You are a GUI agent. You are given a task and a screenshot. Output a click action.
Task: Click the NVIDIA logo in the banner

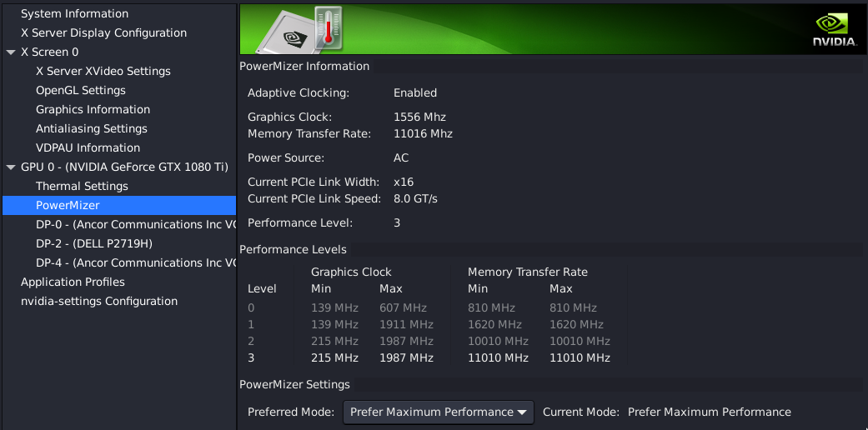pyautogui.click(x=835, y=30)
